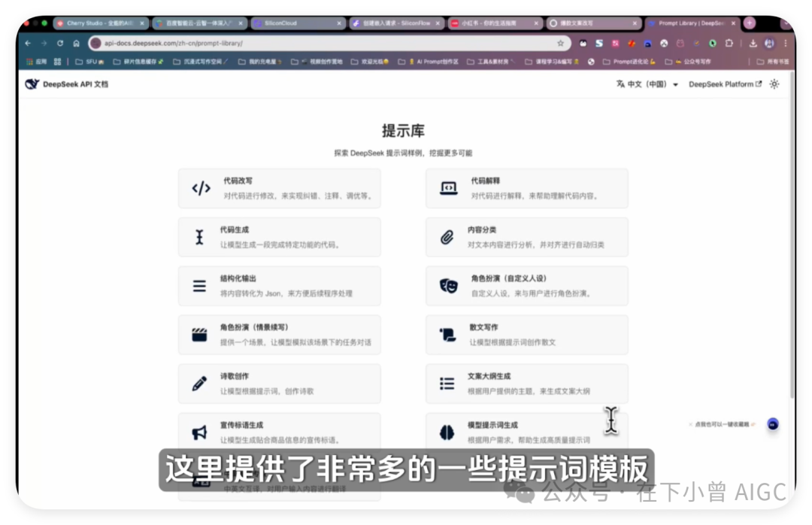812x525 pixels.
Task: Open the 内容分类 prompt card
Action: click(x=526, y=238)
